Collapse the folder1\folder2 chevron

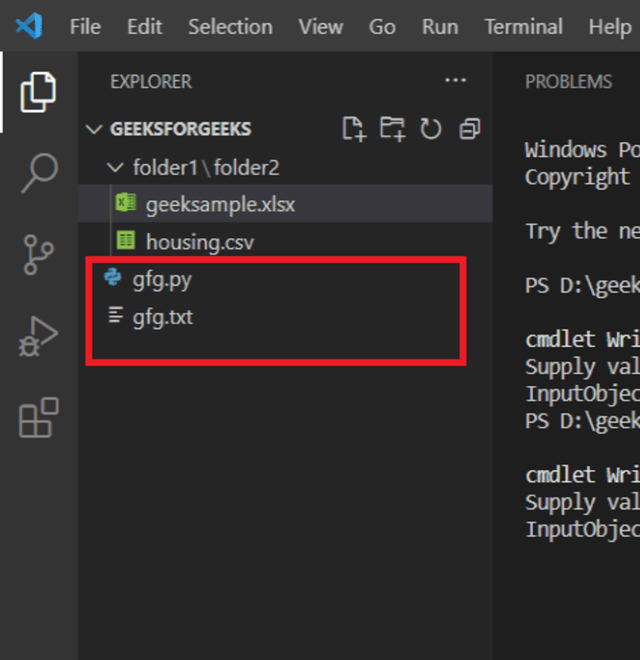pos(115,168)
